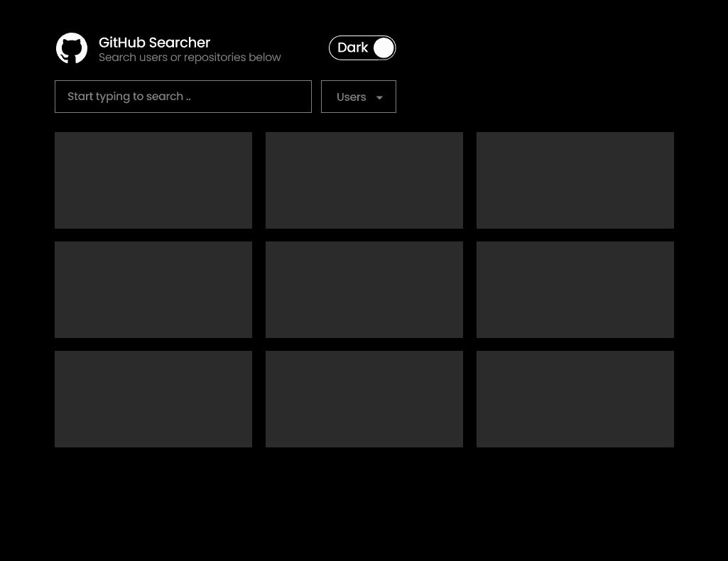The height and width of the screenshot is (561, 728).
Task: Click the "GitHub Searcher" title
Action: coord(154,43)
